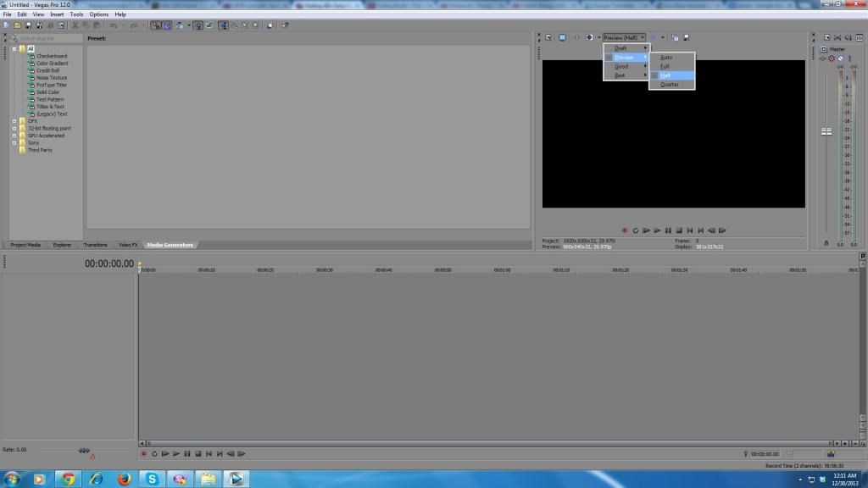The height and width of the screenshot is (488, 868).
Task: Select Test Pattern generator
Action: pyautogui.click(x=50, y=99)
